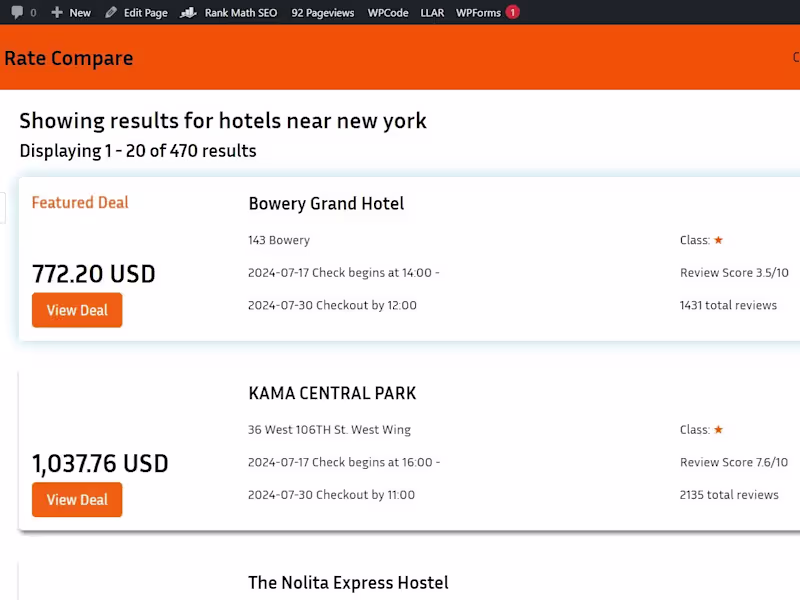Click the plus icon beside New
The width and height of the screenshot is (800, 600).
pos(57,13)
